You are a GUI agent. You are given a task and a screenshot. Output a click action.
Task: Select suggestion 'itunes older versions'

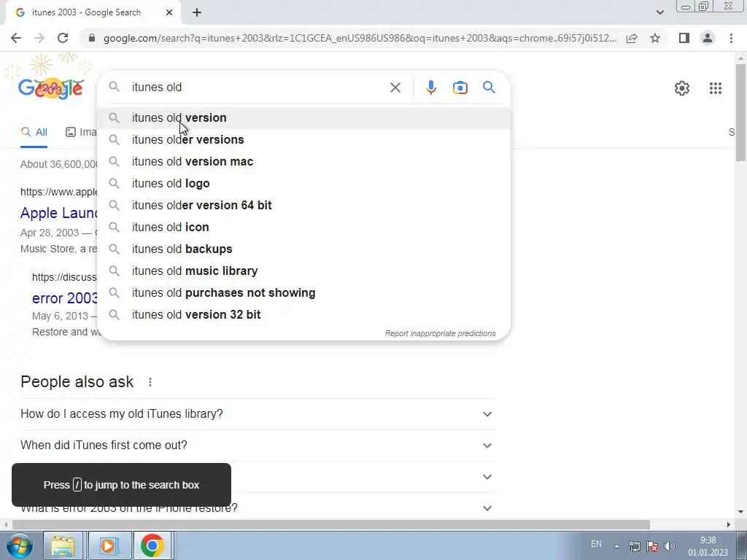tap(304, 139)
